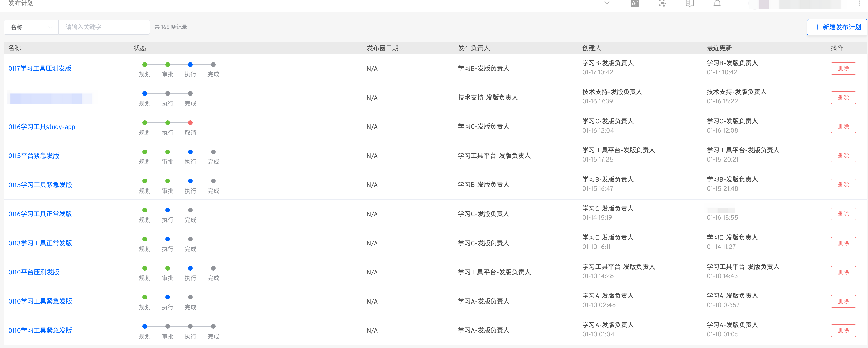Click the download icon in header
Screen dimensions: 868x348
point(607,3)
